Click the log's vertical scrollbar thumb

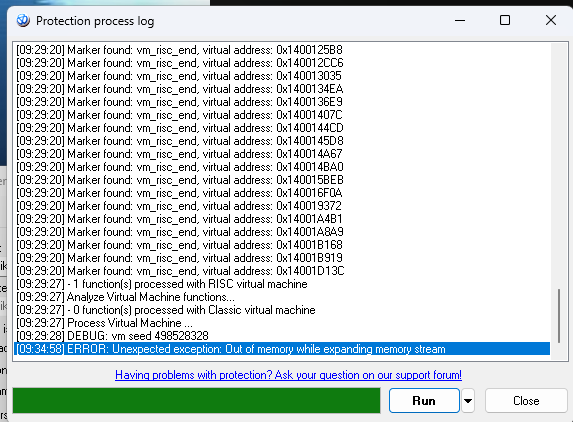(x=559, y=316)
